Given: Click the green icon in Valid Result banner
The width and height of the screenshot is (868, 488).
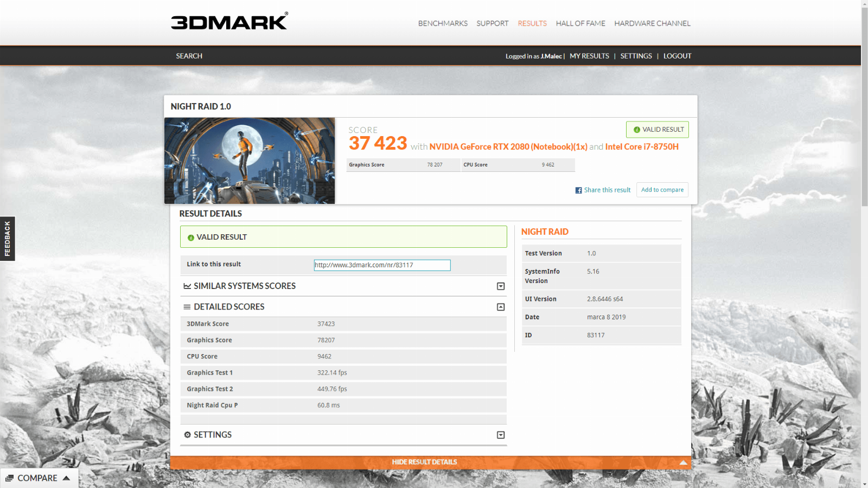Looking at the screenshot, I should click(191, 237).
